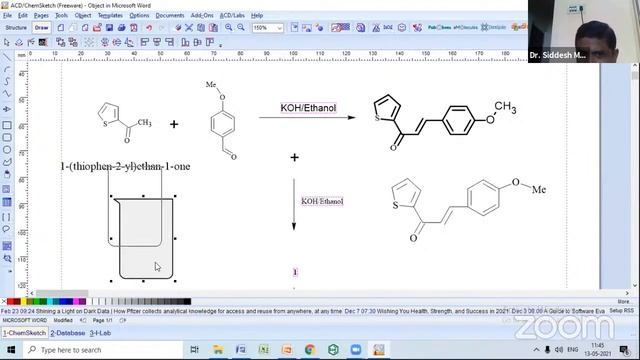This screenshot has height=360, width=640.
Task: Align selected objects to bottom
Action: [185, 42]
